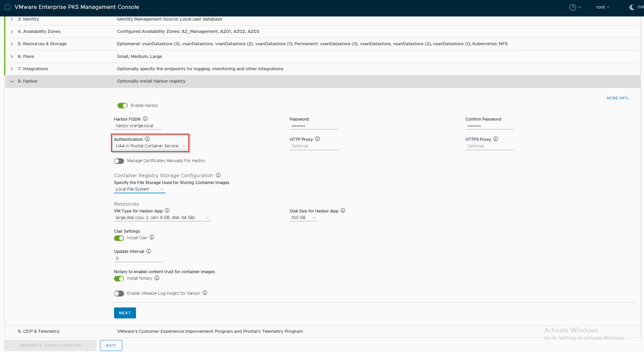Toggle Manage Certificates Manually For Harbor
644x352 pixels.
pyautogui.click(x=119, y=161)
